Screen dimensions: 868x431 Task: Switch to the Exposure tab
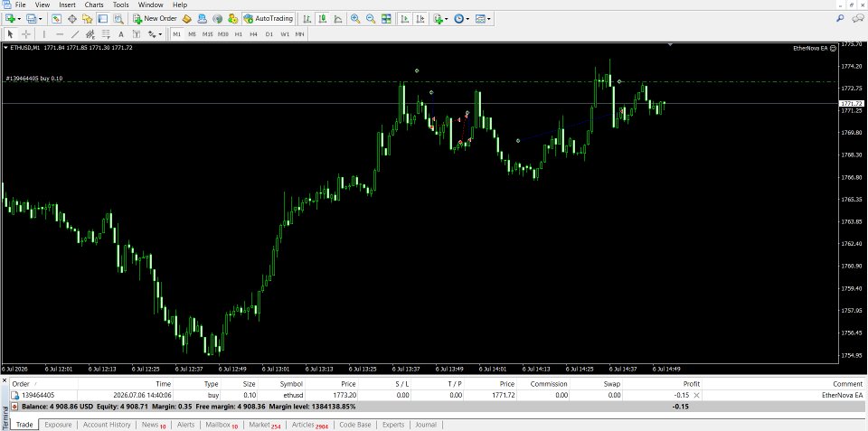click(x=58, y=425)
